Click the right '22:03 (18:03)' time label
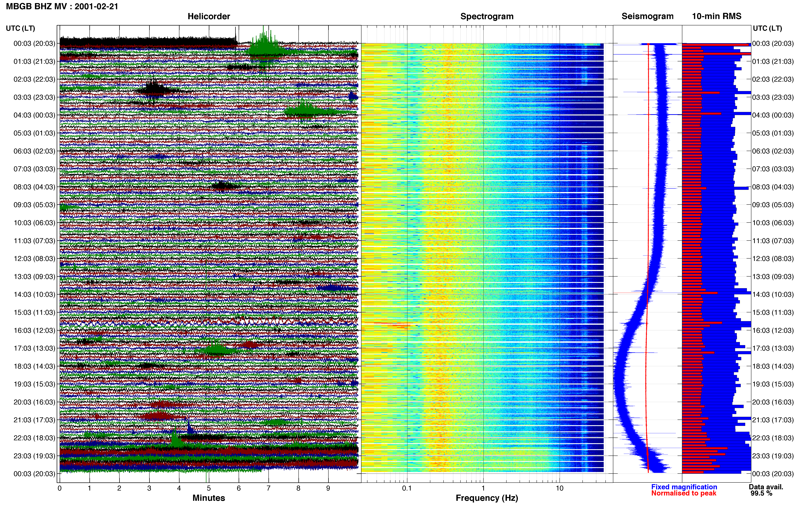812x508 pixels. [x=773, y=438]
